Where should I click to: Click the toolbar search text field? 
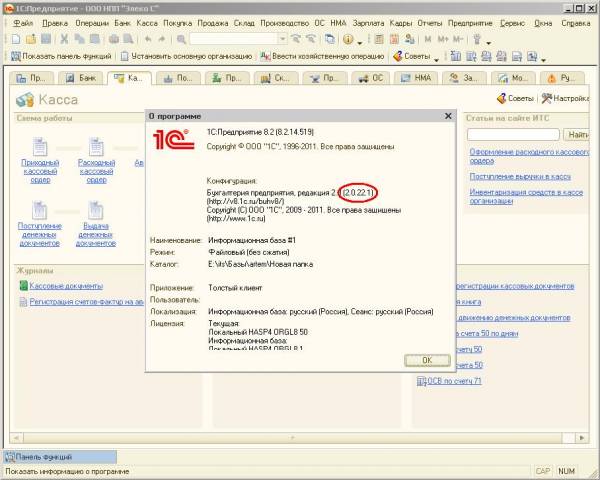233,39
